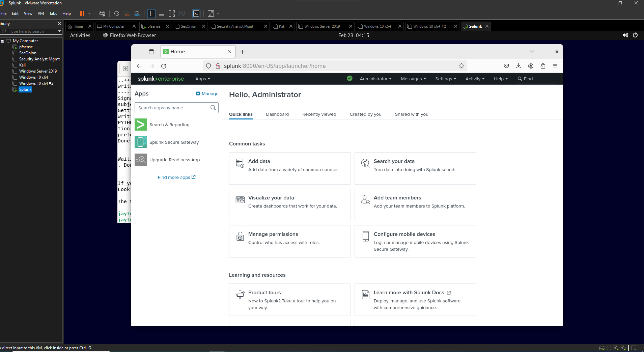Switch to the Kali VM tab

coord(281,26)
